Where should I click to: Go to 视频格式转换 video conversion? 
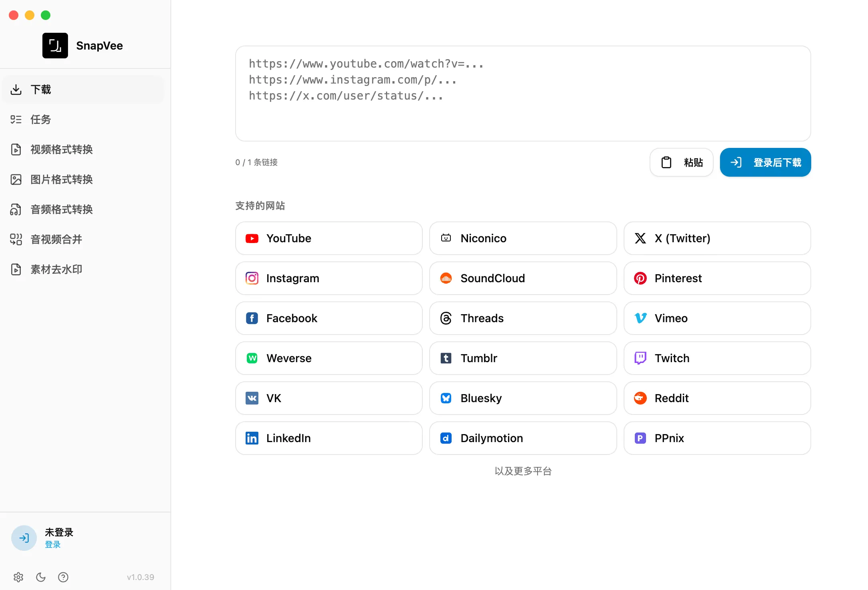pos(83,149)
